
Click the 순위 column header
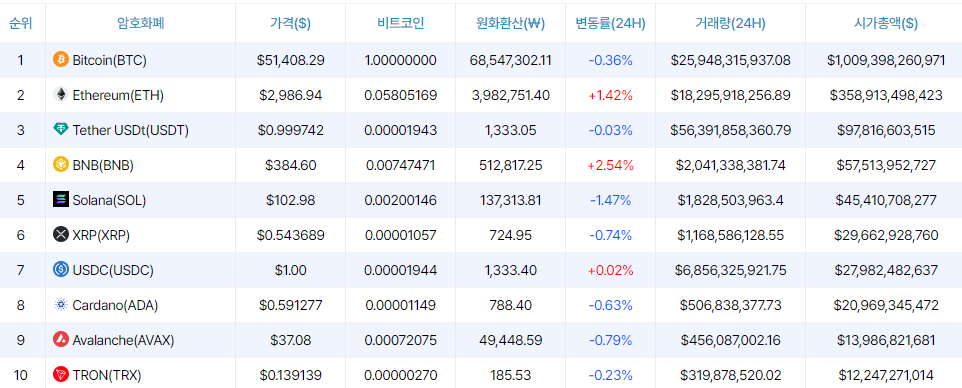(x=20, y=23)
